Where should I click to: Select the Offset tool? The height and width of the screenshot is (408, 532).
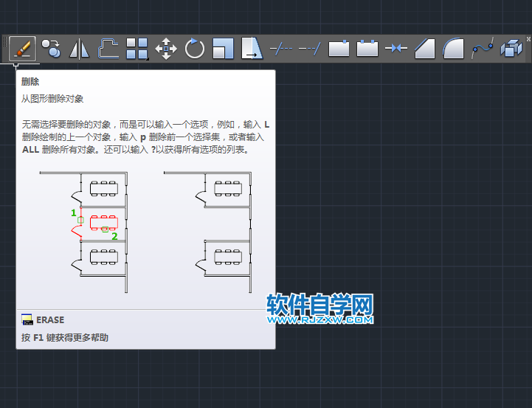click(x=108, y=49)
